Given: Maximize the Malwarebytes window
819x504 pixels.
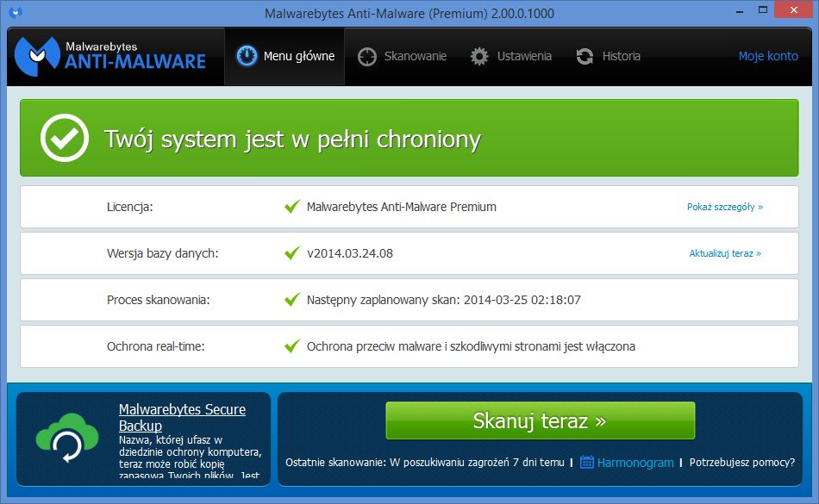Looking at the screenshot, I should pos(763,10).
